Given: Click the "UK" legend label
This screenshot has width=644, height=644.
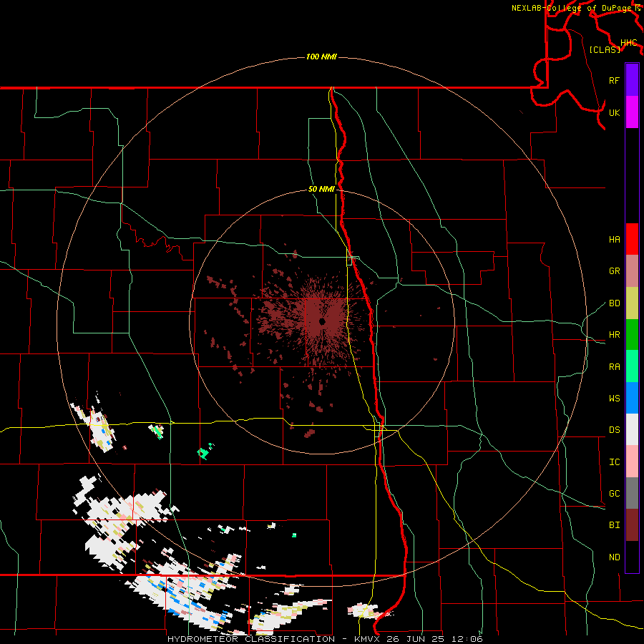Looking at the screenshot, I should (614, 112).
